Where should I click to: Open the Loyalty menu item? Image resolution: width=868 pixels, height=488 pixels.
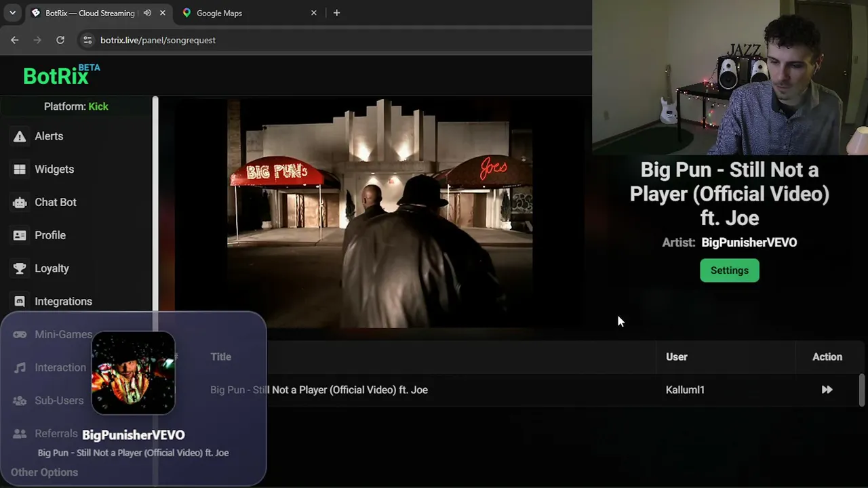click(52, 268)
